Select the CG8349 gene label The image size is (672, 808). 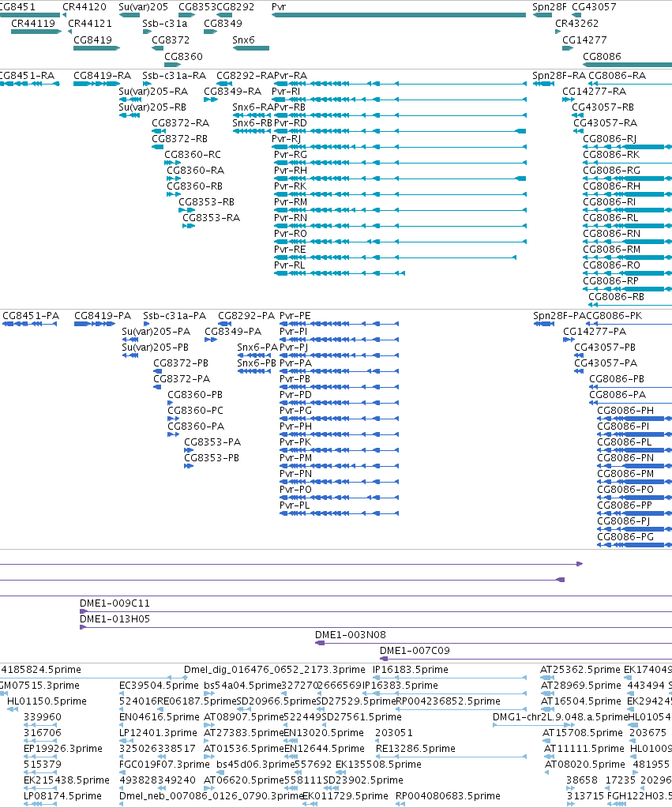[x=223, y=23]
